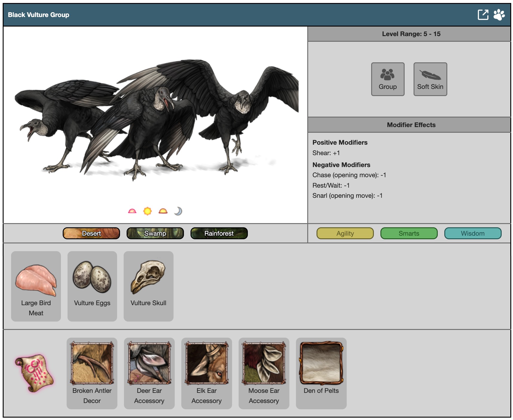This screenshot has width=513, height=420.
Task: Click the paw print icon in header
Action: tap(499, 15)
